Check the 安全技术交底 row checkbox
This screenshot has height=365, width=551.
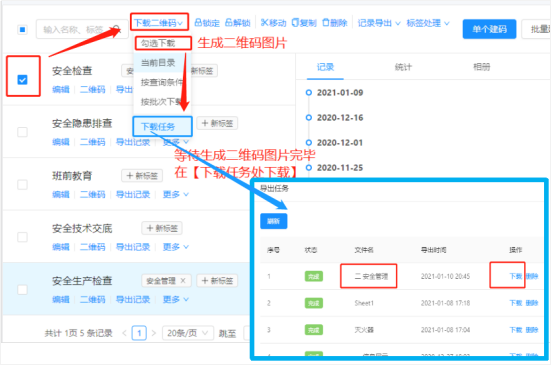click(x=22, y=237)
